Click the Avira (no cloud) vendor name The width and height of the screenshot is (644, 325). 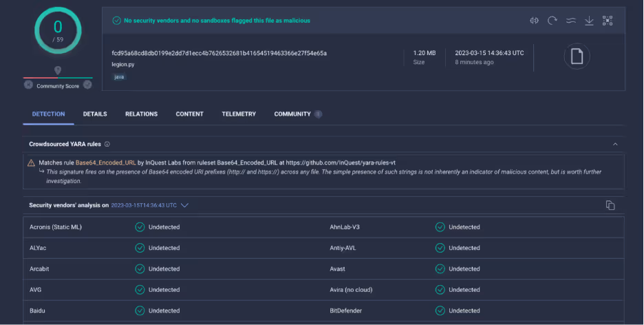(x=351, y=290)
